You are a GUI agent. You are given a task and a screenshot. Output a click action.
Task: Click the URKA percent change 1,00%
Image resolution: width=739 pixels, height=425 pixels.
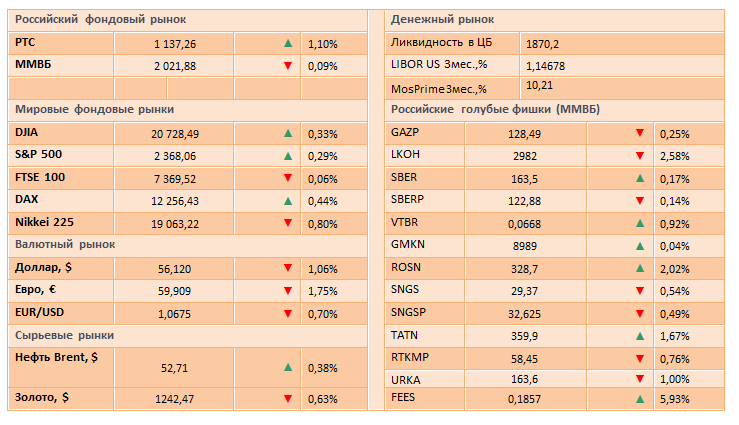pos(675,379)
